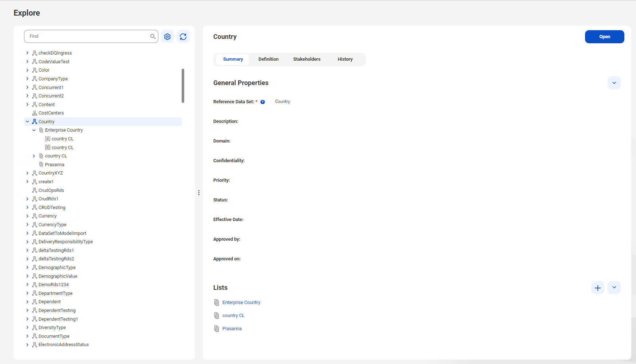Open the Stakeholders tab
Image resolution: width=636 pixels, height=364 pixels.
[307, 59]
